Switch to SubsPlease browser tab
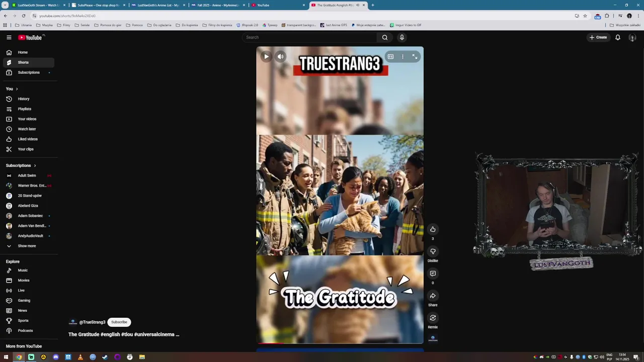The width and height of the screenshot is (644, 362). 98,5
